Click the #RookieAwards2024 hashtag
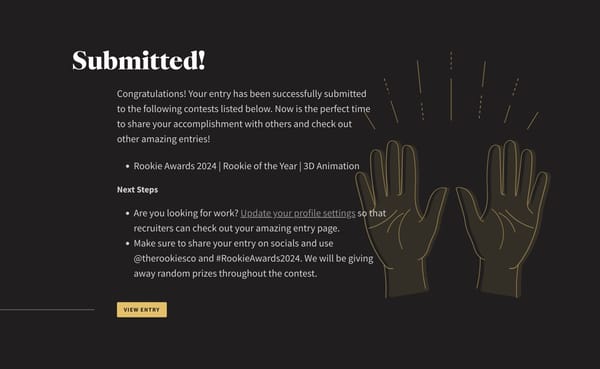Image resolution: width=600 pixels, height=369 pixels. pyautogui.click(x=259, y=258)
